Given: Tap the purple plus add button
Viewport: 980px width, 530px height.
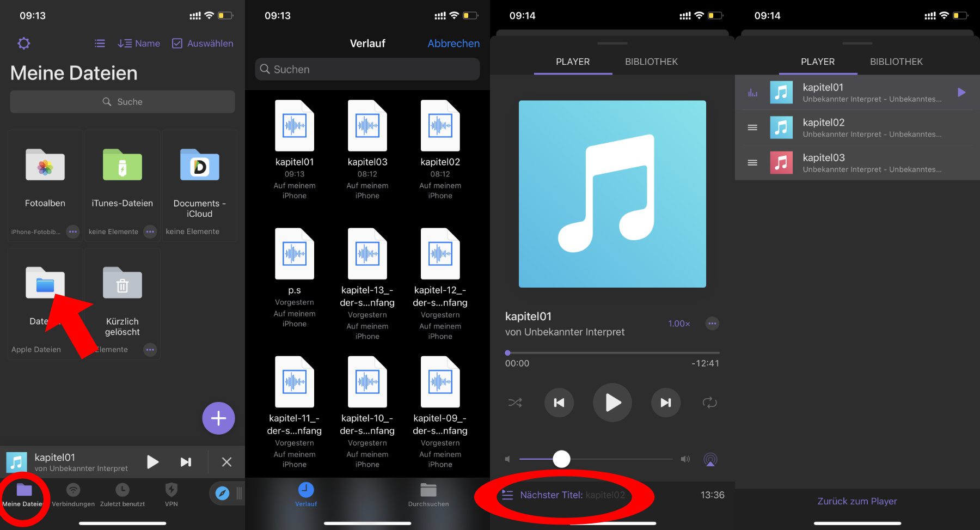Looking at the screenshot, I should pos(218,418).
